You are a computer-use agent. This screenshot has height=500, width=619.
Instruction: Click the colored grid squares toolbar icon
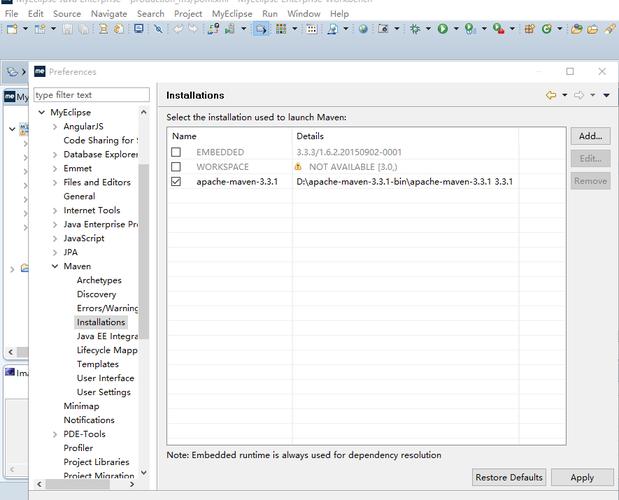281,28
